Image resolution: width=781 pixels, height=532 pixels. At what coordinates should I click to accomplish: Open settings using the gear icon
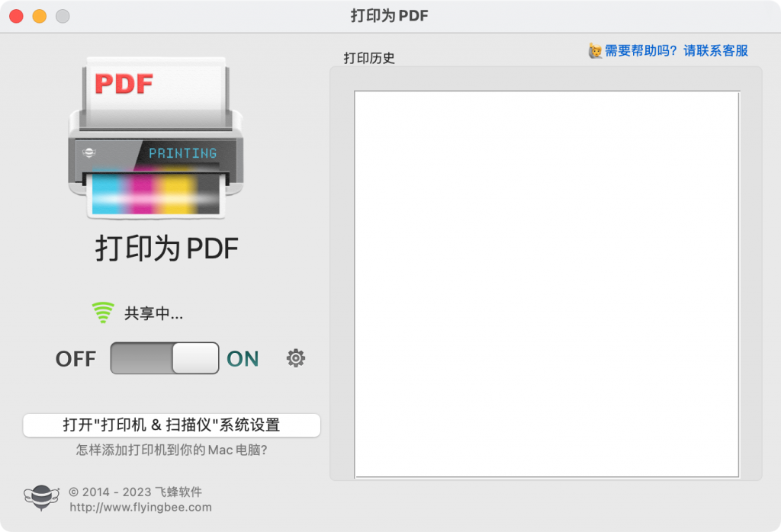[x=296, y=357]
